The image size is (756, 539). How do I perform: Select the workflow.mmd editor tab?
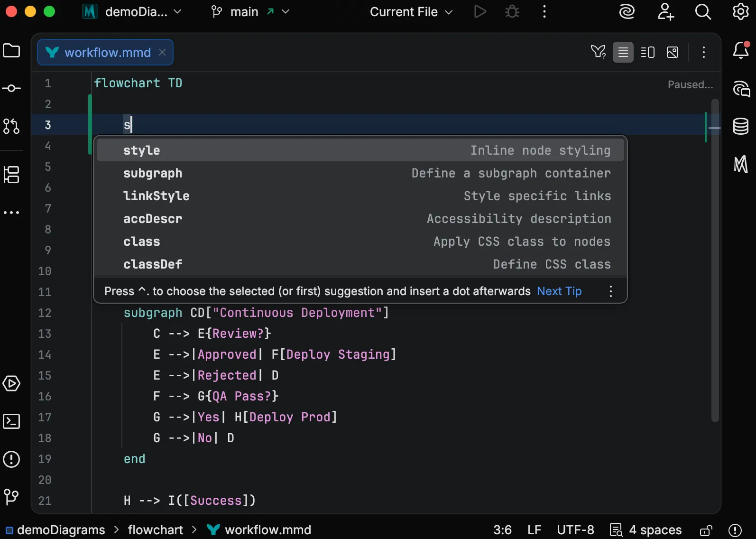pyautogui.click(x=107, y=52)
